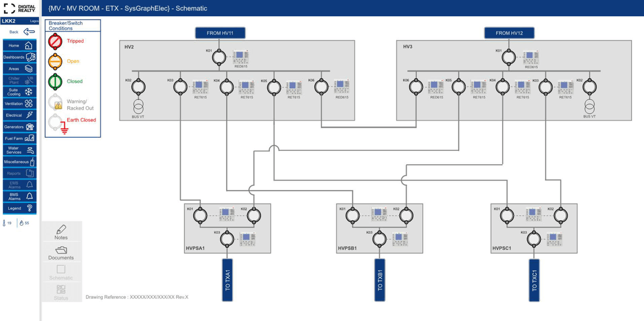Select HV3 breaker K01

click(x=509, y=57)
